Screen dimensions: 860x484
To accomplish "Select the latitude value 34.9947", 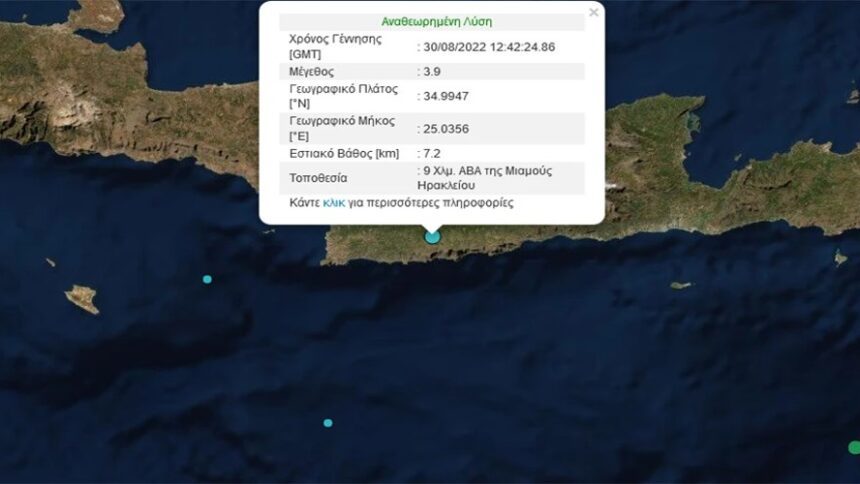I will [x=446, y=97].
